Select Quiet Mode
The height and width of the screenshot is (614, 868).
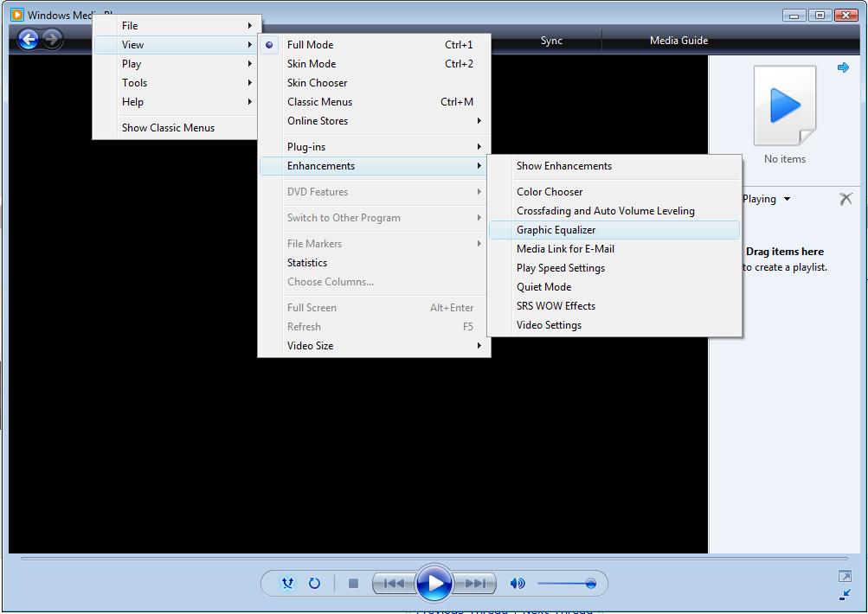point(614,287)
